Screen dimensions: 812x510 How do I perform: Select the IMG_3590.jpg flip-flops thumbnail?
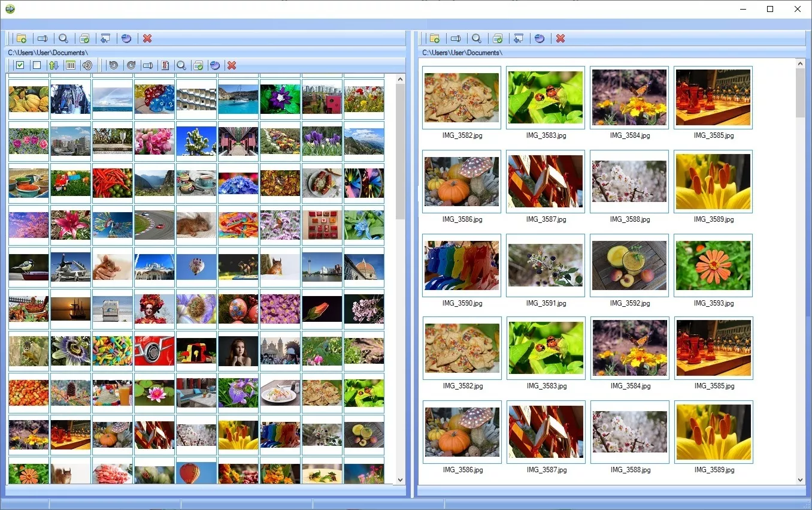click(x=461, y=265)
